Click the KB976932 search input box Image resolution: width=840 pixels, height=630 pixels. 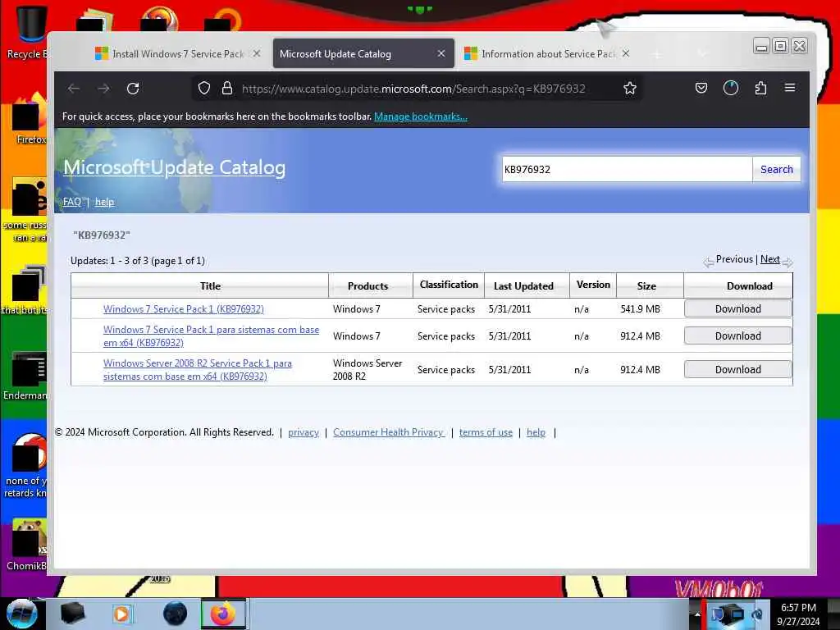pyautogui.click(x=627, y=169)
